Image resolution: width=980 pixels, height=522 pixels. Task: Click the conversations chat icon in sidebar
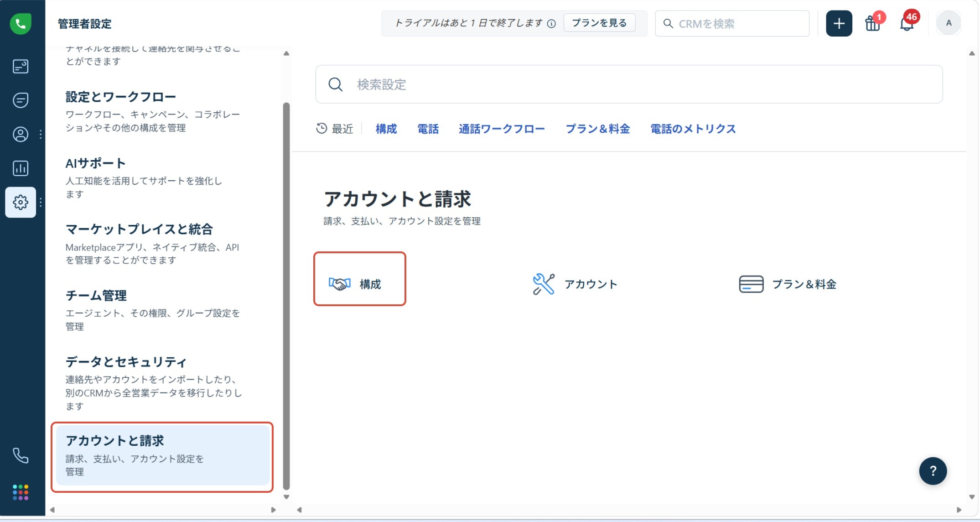(x=21, y=100)
